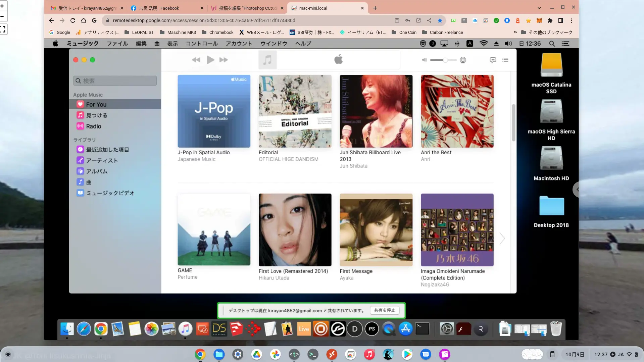Open その他のブックマーク folder
The height and width of the screenshot is (362, 644).
pos(547,32)
